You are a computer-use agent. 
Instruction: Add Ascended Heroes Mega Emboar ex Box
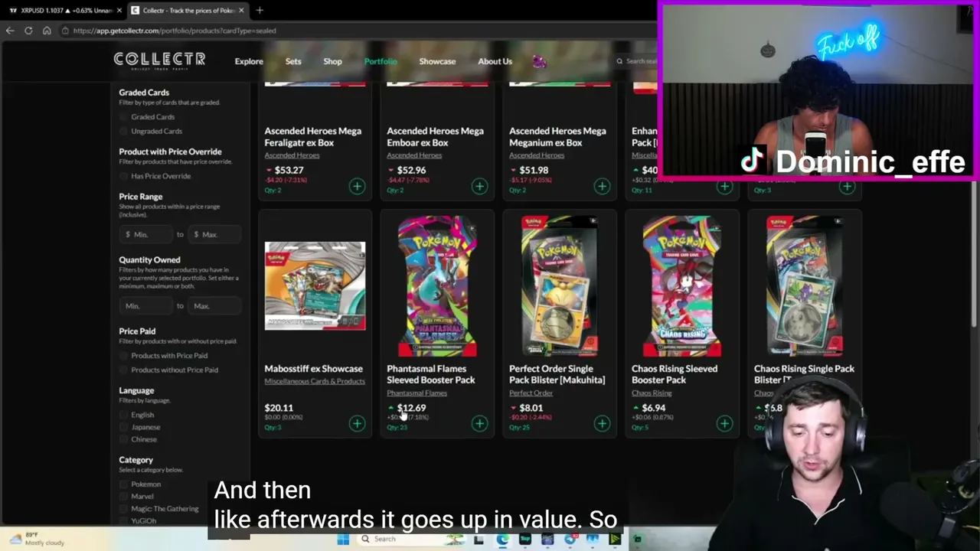tap(479, 186)
